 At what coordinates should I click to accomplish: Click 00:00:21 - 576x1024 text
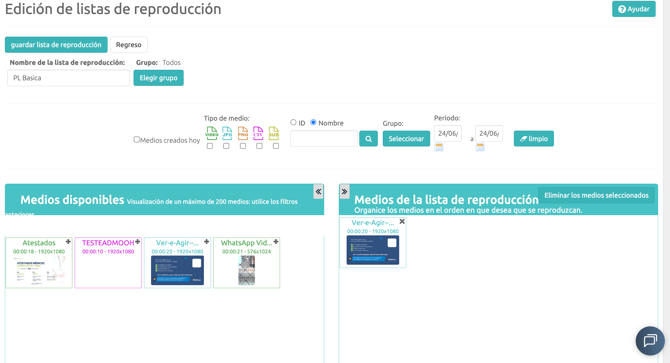247,252
